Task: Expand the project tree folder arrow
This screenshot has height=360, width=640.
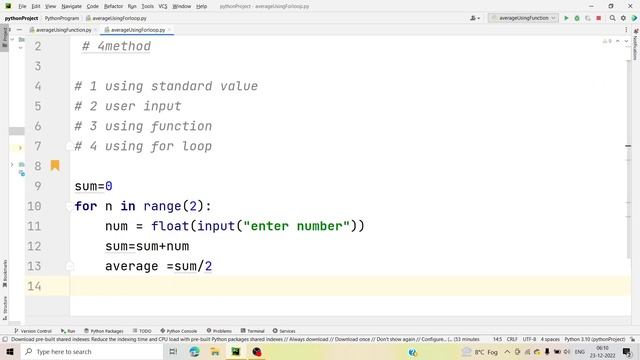Action: click(12, 164)
